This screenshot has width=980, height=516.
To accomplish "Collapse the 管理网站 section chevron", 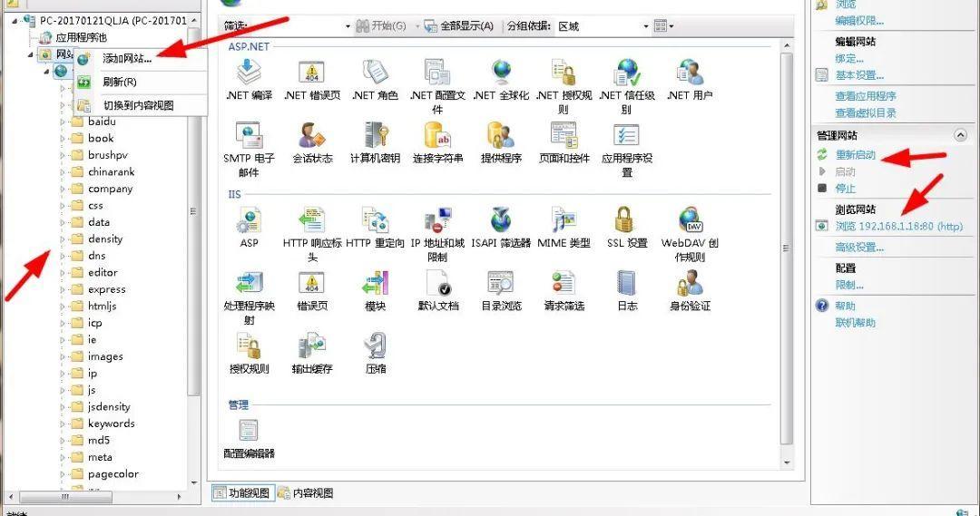I will click(x=960, y=135).
